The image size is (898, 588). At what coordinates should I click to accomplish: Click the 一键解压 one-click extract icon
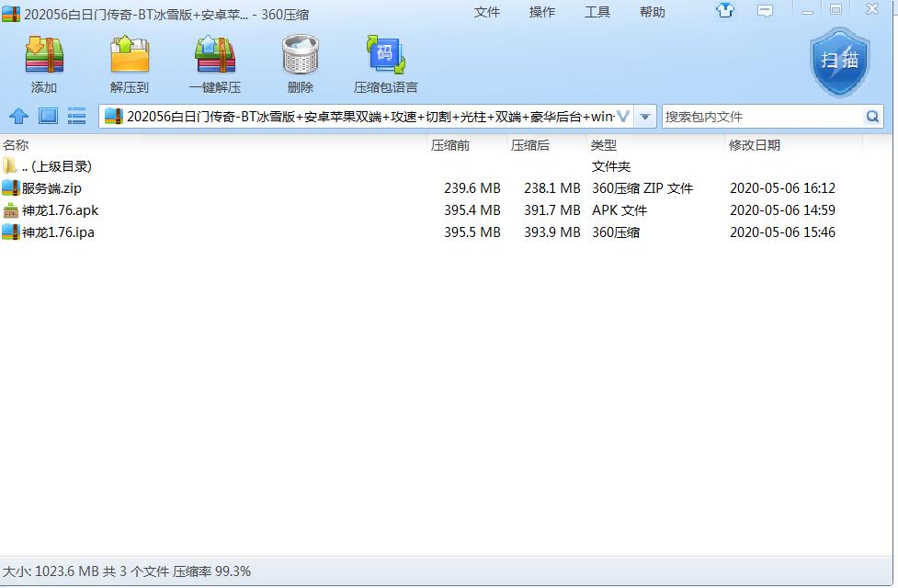[x=215, y=55]
